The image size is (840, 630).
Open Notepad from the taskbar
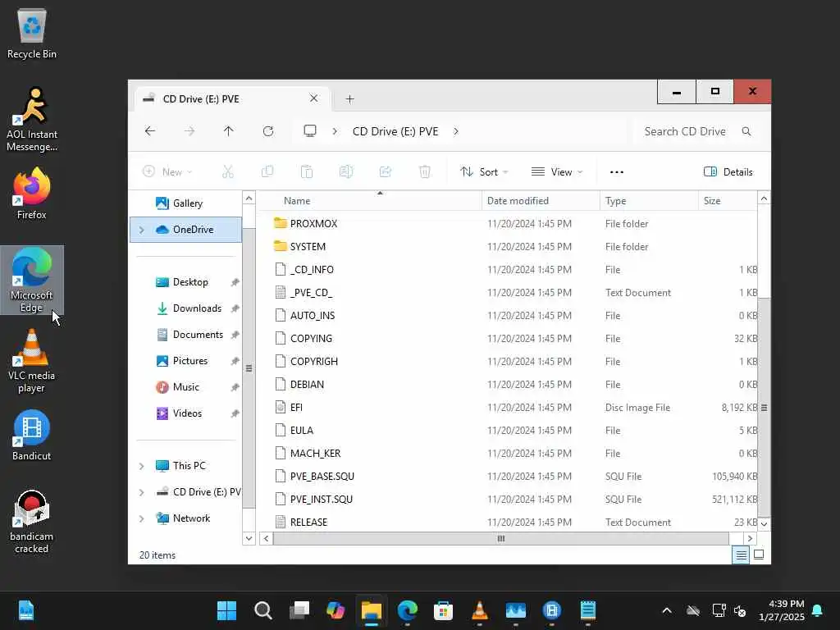click(587, 610)
